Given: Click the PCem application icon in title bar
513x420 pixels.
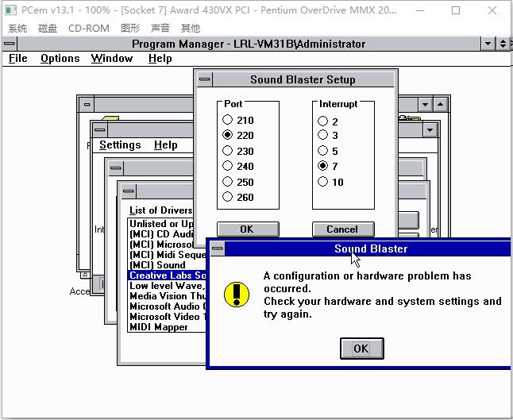Looking at the screenshot, I should pos(10,10).
